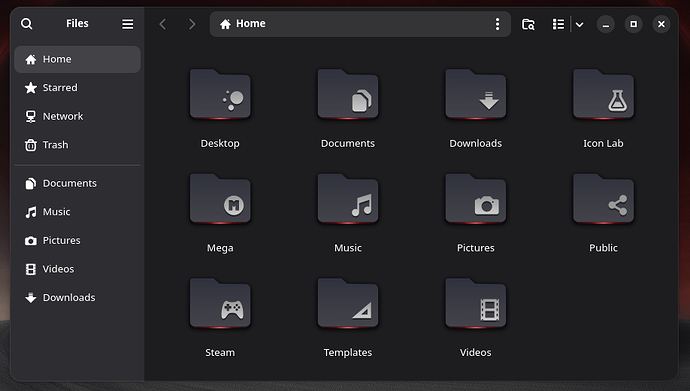Viewport: 690px width, 391px height.
Task: Select the Videos folder icon in grid
Action: pos(476,303)
